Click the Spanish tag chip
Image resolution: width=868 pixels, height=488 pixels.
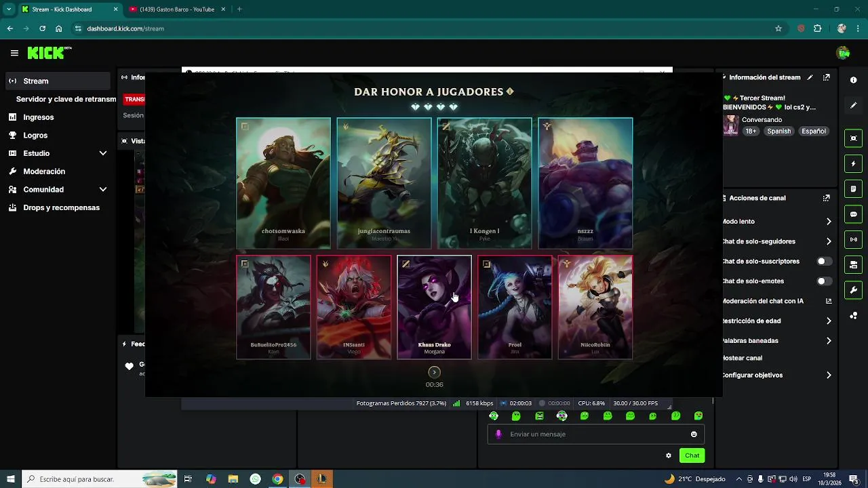pos(778,131)
